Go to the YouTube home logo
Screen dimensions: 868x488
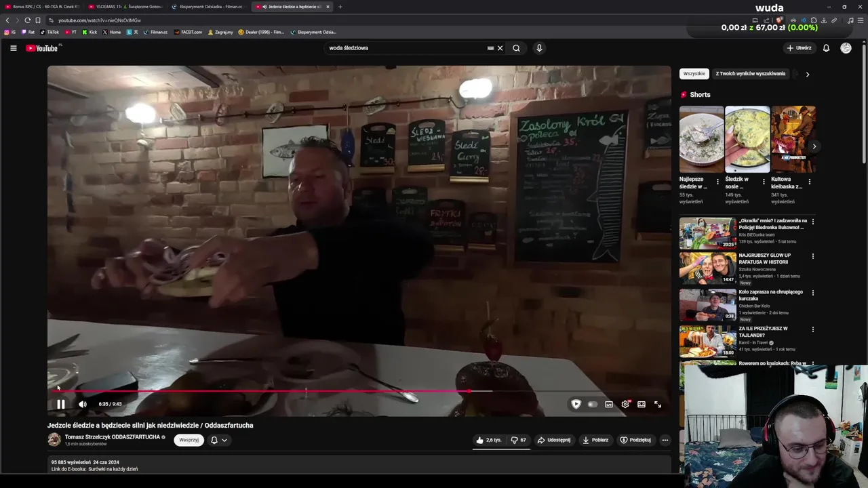click(42, 48)
